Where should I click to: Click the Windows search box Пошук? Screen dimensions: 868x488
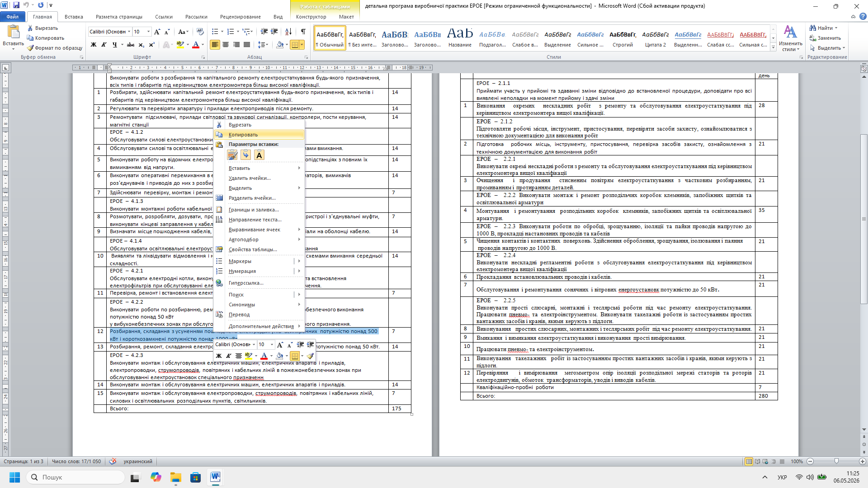click(75, 477)
